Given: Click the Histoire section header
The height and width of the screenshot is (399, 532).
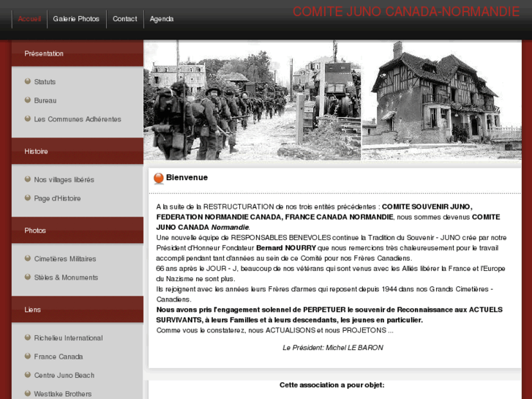Looking at the screenshot, I should pos(78,151).
